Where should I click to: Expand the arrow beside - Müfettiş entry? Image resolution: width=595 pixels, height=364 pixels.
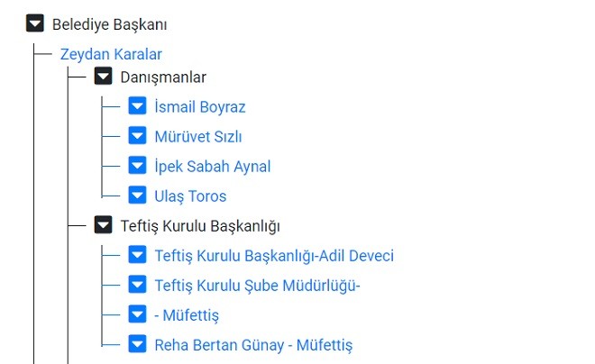point(137,314)
